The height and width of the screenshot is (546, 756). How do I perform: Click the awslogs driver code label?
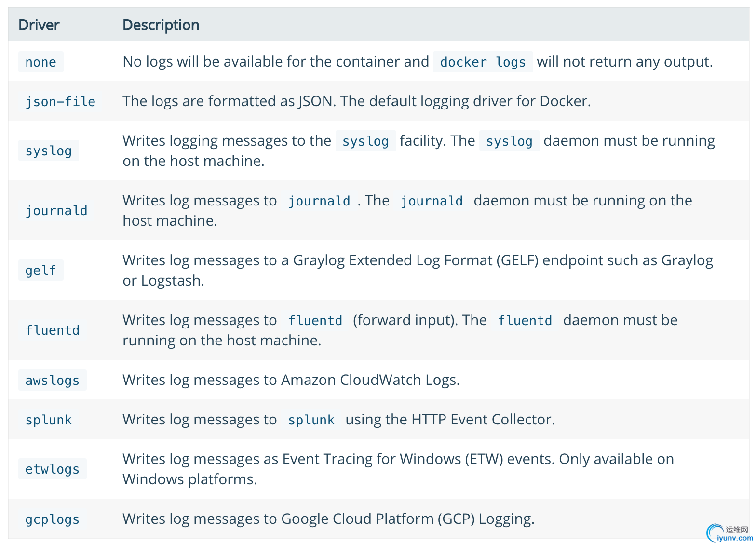(x=53, y=380)
